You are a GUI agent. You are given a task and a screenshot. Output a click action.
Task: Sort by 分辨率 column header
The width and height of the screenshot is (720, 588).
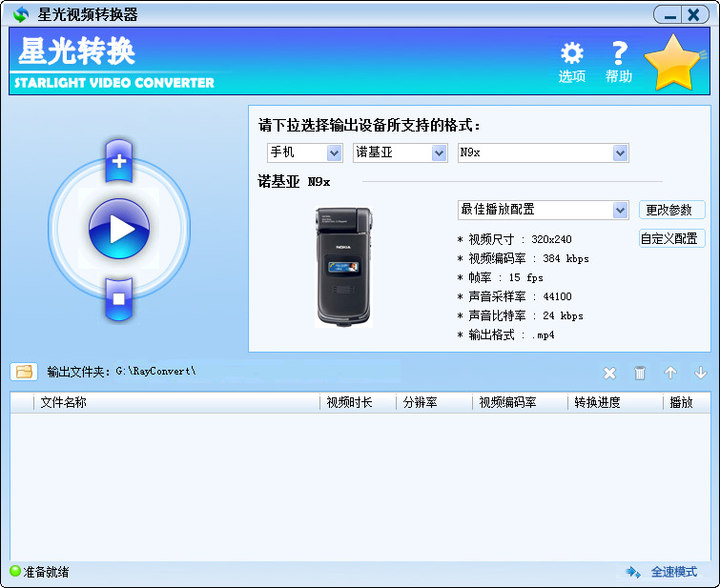[x=435, y=402]
